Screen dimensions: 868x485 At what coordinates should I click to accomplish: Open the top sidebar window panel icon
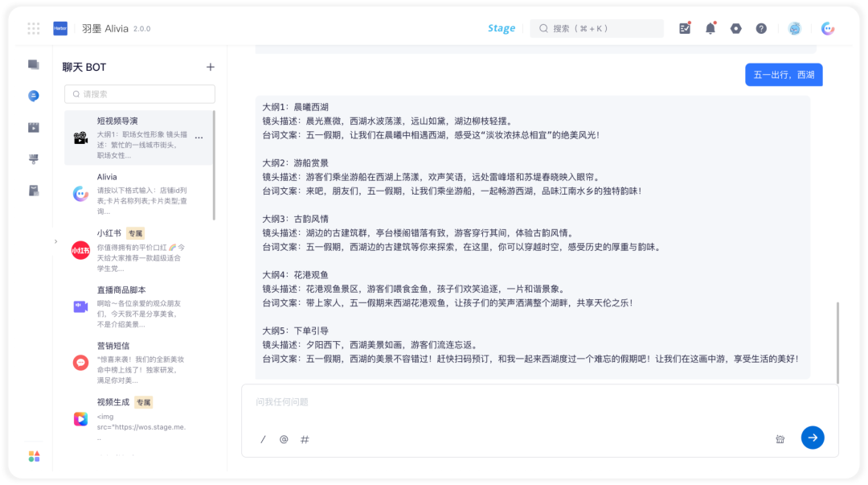[x=34, y=65]
